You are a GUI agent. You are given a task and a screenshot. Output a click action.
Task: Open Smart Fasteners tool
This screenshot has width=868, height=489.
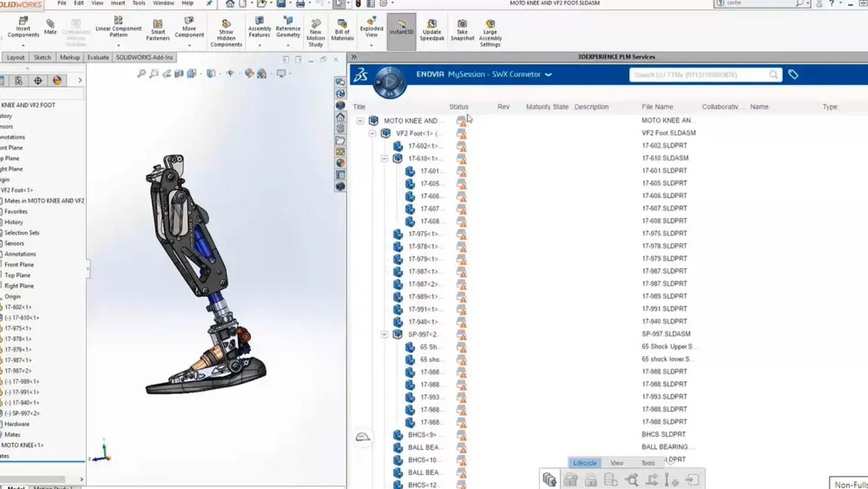coord(158,30)
